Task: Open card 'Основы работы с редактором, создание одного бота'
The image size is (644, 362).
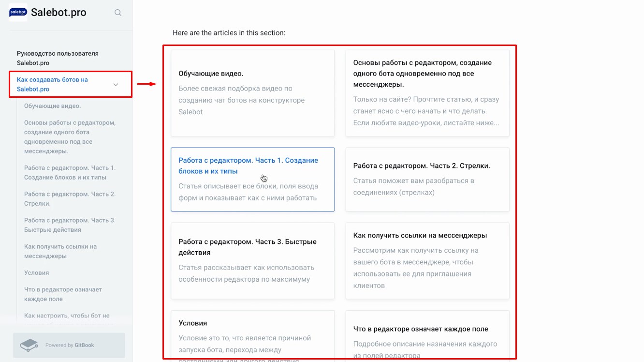Action: click(x=427, y=93)
